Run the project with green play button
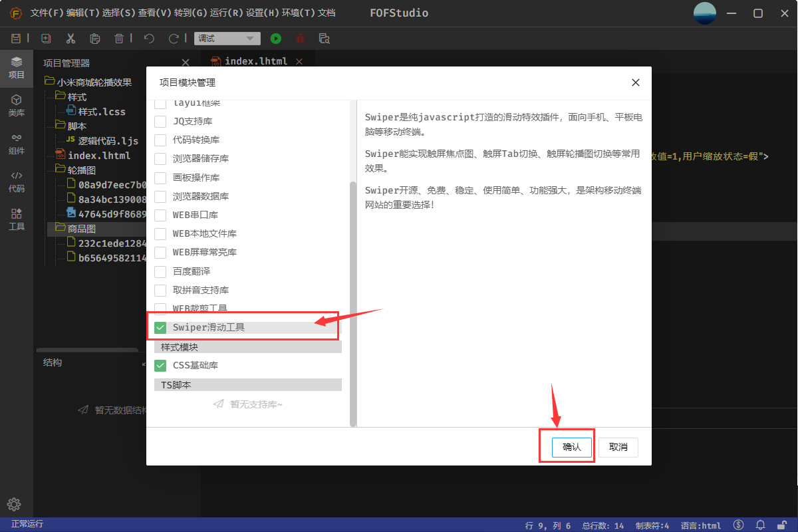This screenshot has width=798, height=532. 276,39
